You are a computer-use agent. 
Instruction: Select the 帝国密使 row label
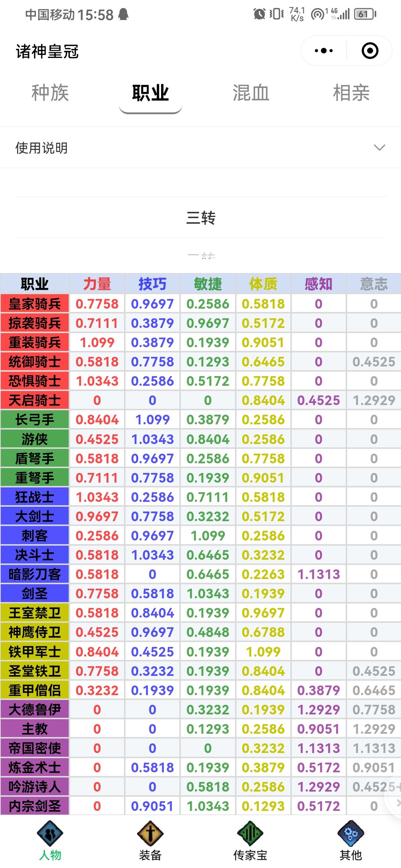[x=35, y=748]
